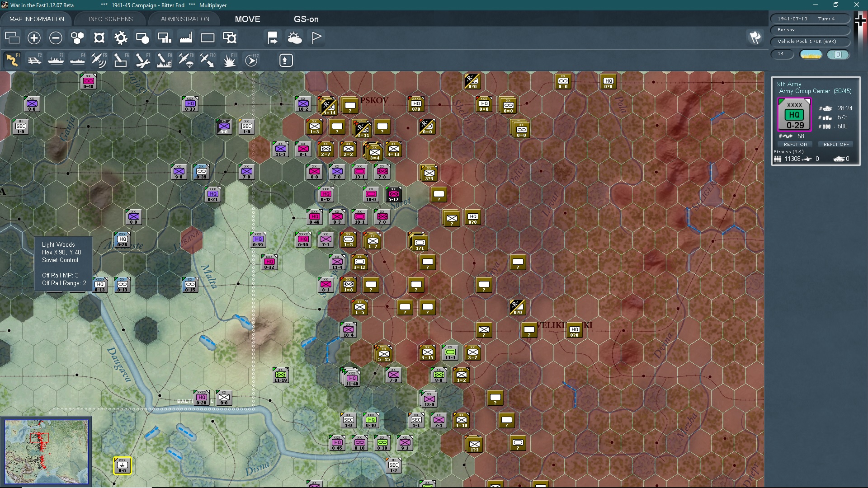Screen dimensions: 868x488
Task: Click the wheat field terrain indicator
Action: (811, 54)
